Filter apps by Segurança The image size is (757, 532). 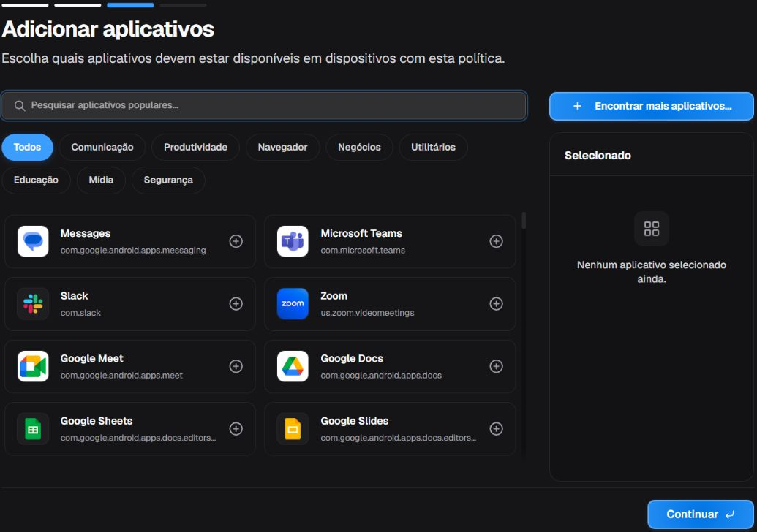(x=168, y=180)
